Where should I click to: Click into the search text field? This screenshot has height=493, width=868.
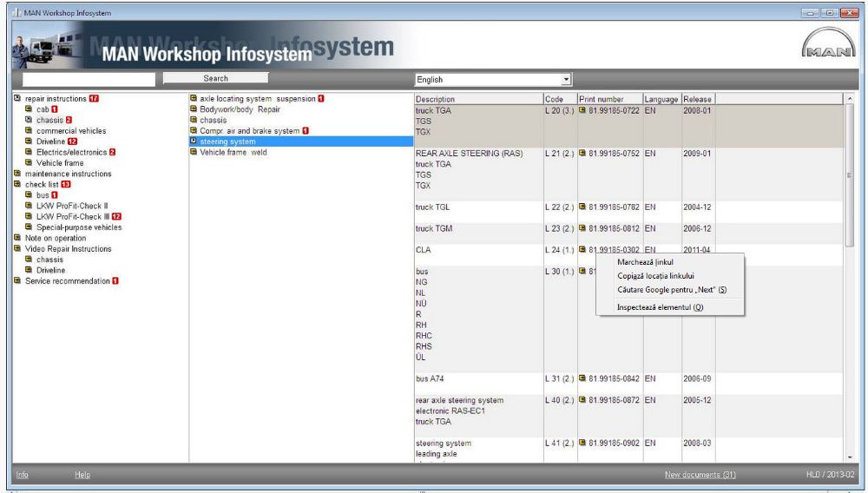pyautogui.click(x=89, y=80)
